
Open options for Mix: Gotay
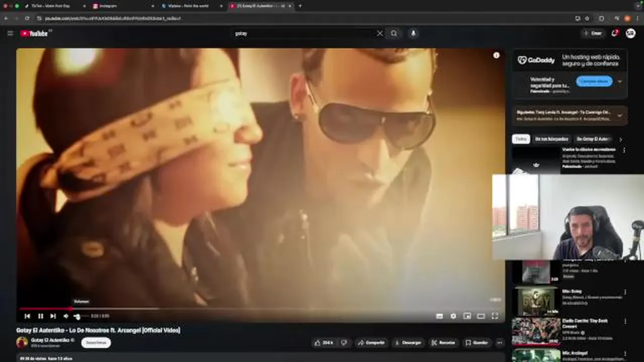pyautogui.click(x=625, y=292)
